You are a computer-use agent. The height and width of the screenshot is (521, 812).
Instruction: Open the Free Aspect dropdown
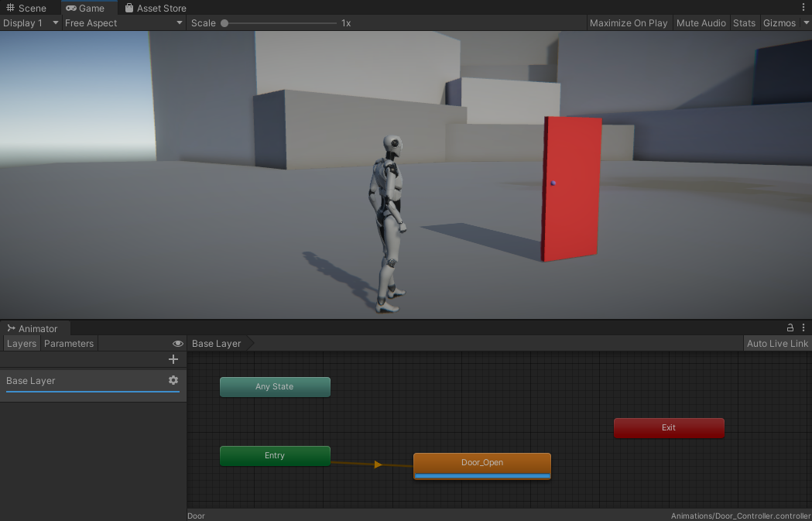pyautogui.click(x=123, y=23)
